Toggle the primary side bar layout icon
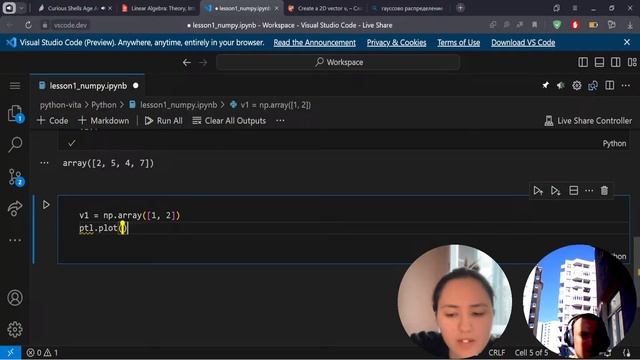Viewport: 640px width, 360px height. 583,62
